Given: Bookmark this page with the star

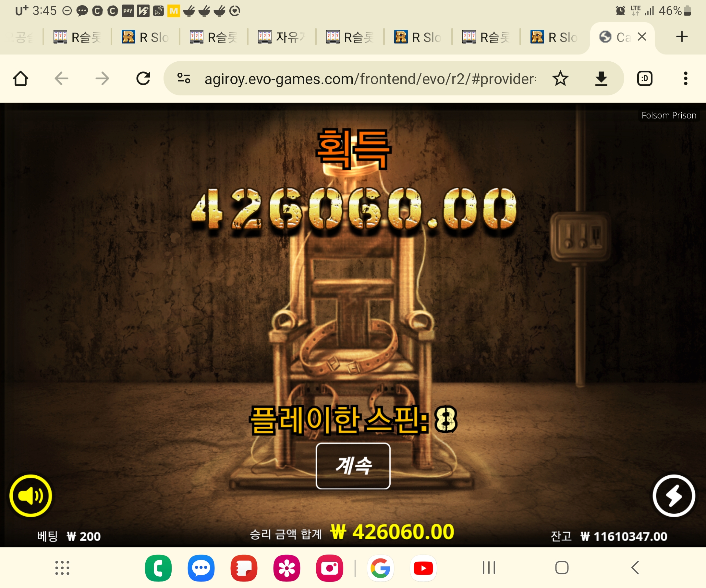Looking at the screenshot, I should coord(560,79).
